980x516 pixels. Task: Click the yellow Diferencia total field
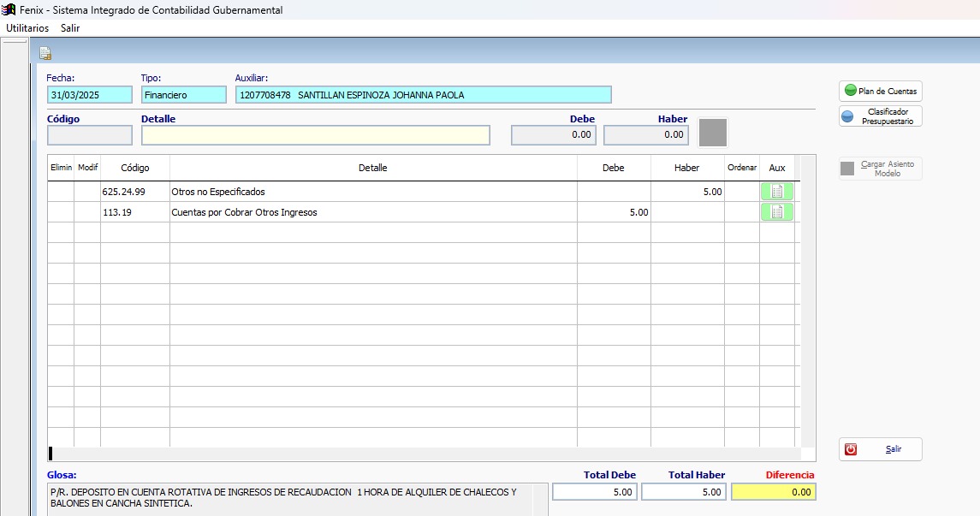774,492
